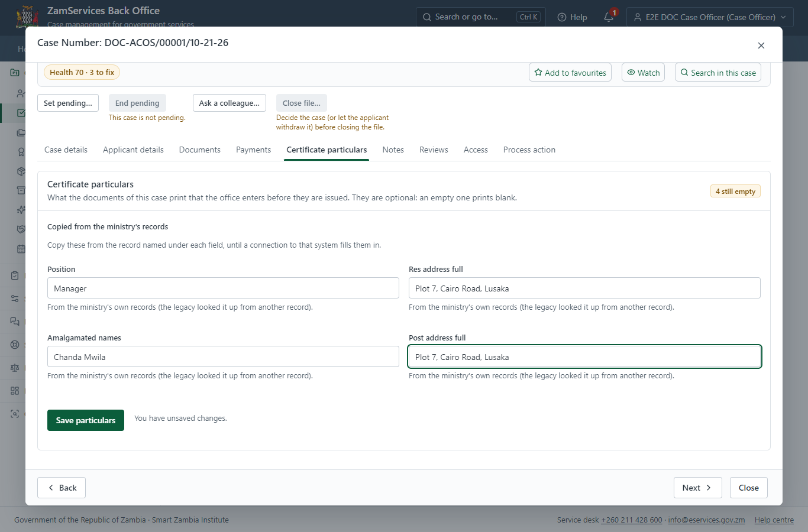Select the award ribbon sidebar icon

coord(21,152)
